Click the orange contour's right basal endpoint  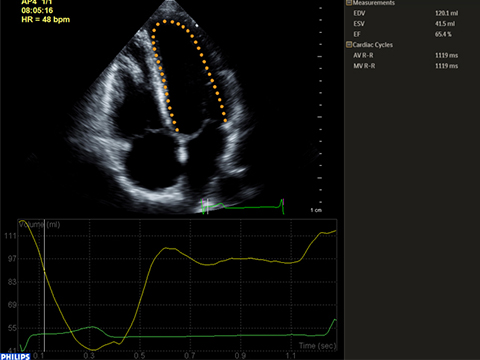click(225, 120)
